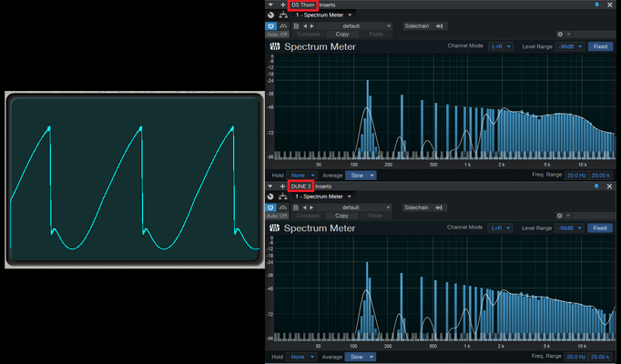This screenshot has height=364, width=621.
Task: Click add insert plus icon beside DS Thorn
Action: click(x=283, y=5)
